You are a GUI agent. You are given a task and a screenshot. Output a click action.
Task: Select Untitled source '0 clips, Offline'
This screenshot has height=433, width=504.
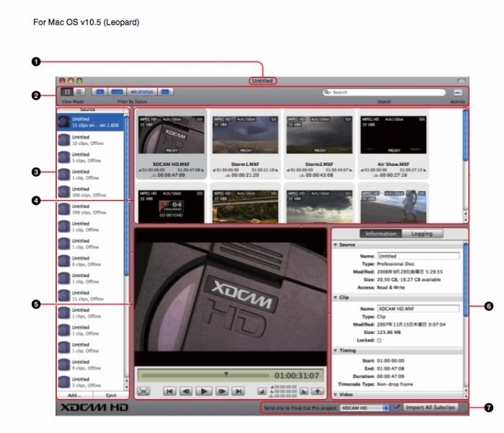pos(90,261)
